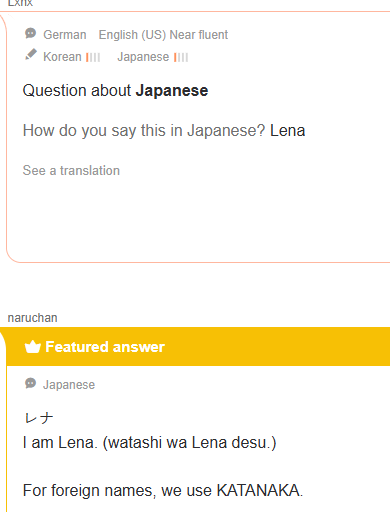Click the Korean proficiency level bars

pos(93,57)
